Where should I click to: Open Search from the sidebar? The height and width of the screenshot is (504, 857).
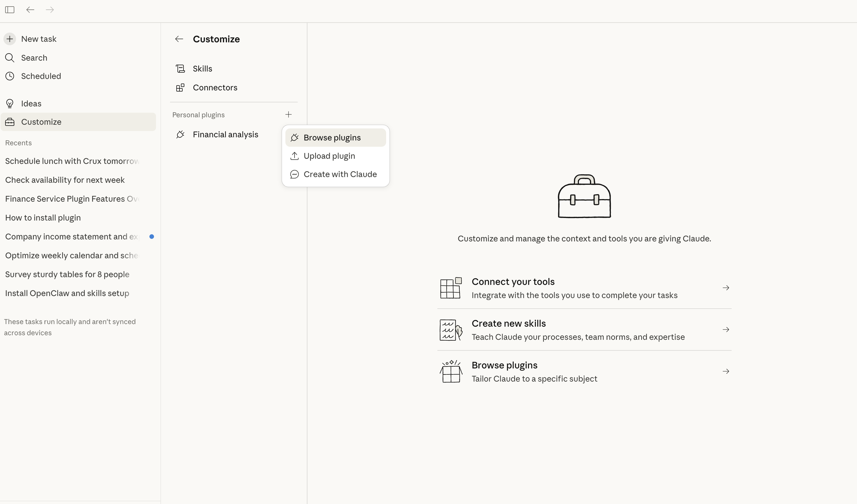click(x=34, y=58)
